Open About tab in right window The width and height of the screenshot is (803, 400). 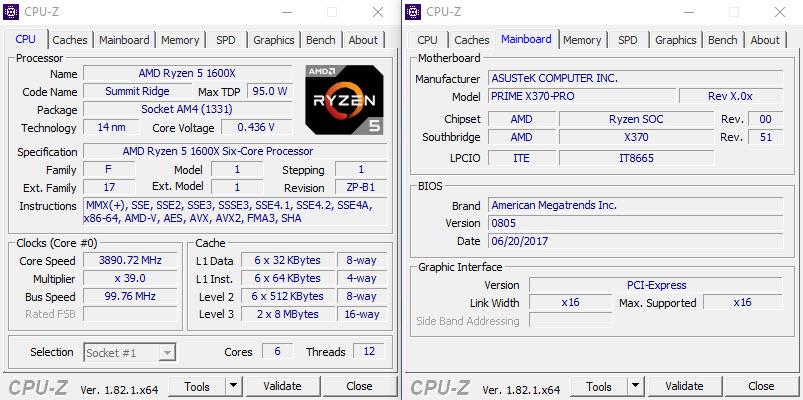[x=765, y=40]
